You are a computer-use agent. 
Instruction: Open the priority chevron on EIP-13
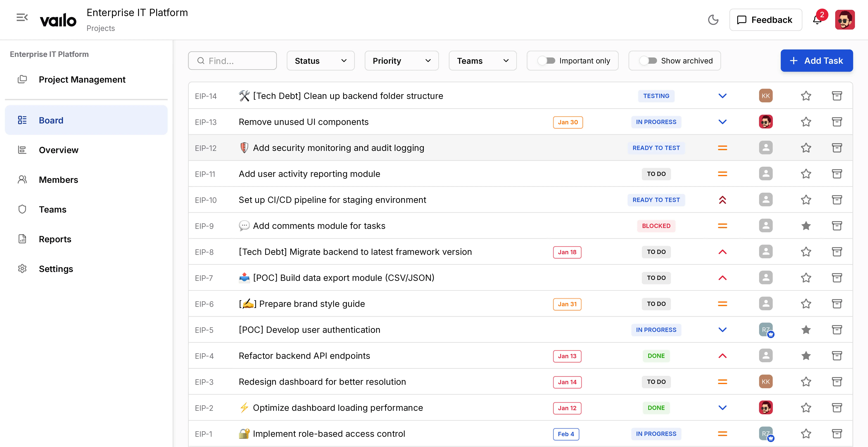pyautogui.click(x=722, y=122)
